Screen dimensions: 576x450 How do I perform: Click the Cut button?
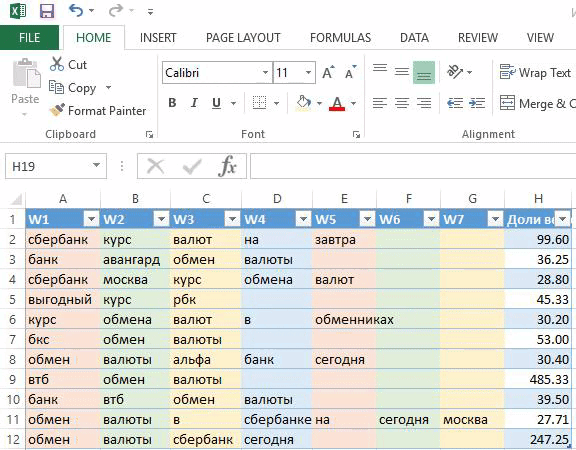tap(68, 64)
